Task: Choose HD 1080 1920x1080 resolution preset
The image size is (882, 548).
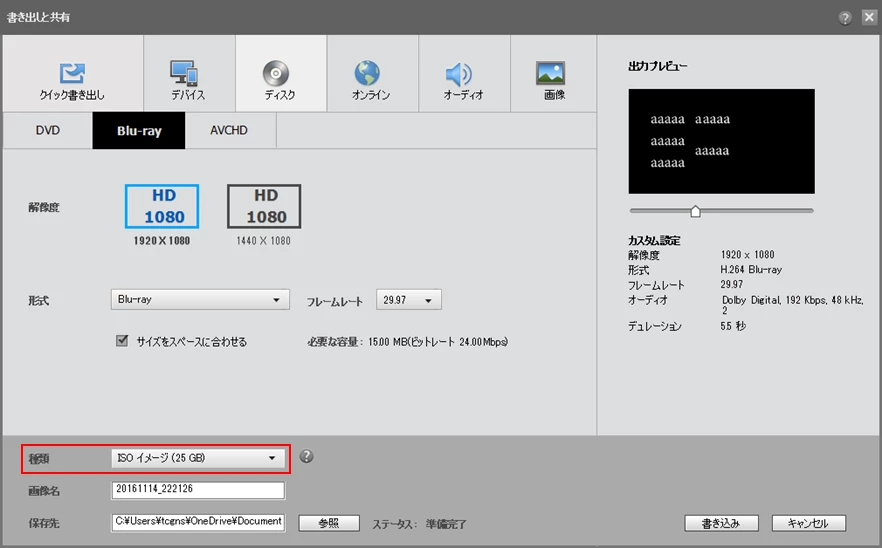Action: 162,206
